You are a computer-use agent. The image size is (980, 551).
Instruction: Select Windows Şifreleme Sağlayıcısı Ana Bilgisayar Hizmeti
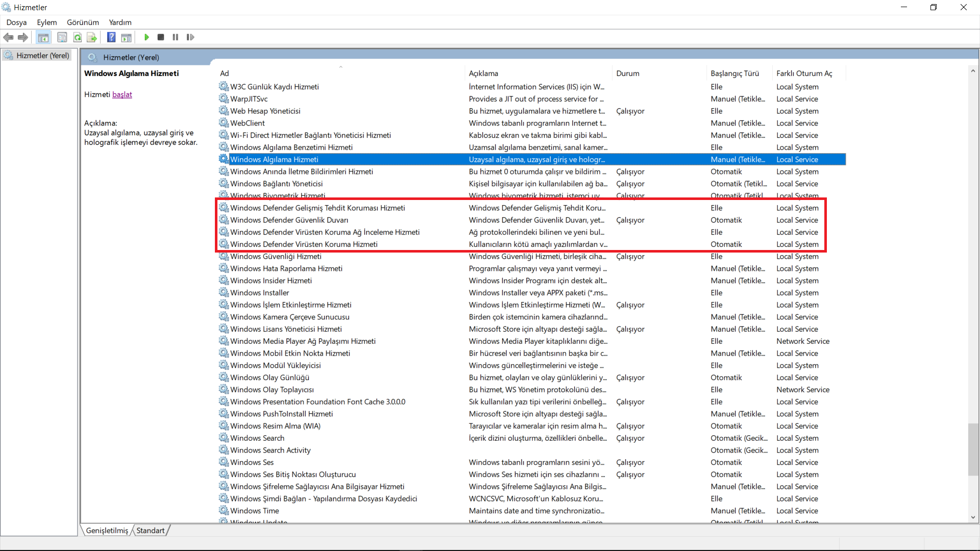[531, 487]
